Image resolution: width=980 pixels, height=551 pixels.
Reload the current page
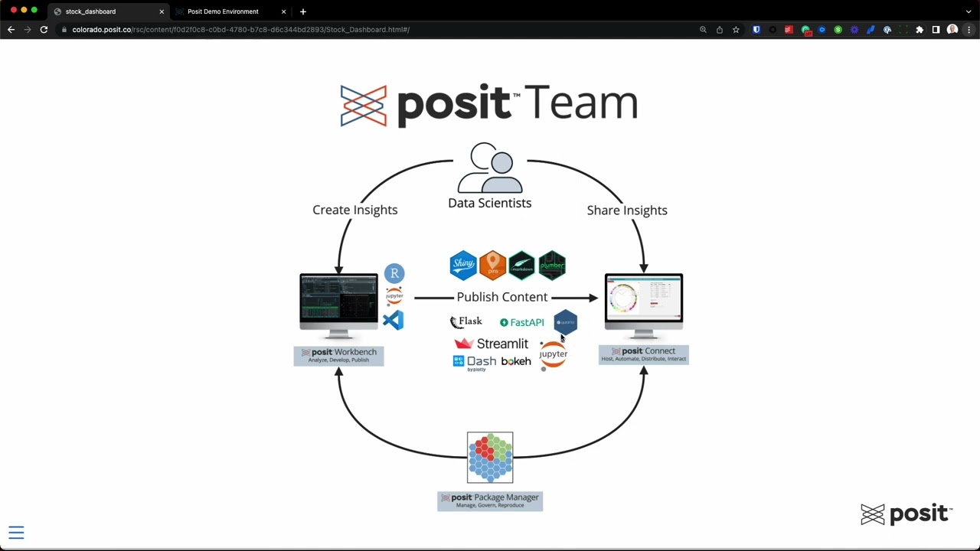[x=44, y=30]
